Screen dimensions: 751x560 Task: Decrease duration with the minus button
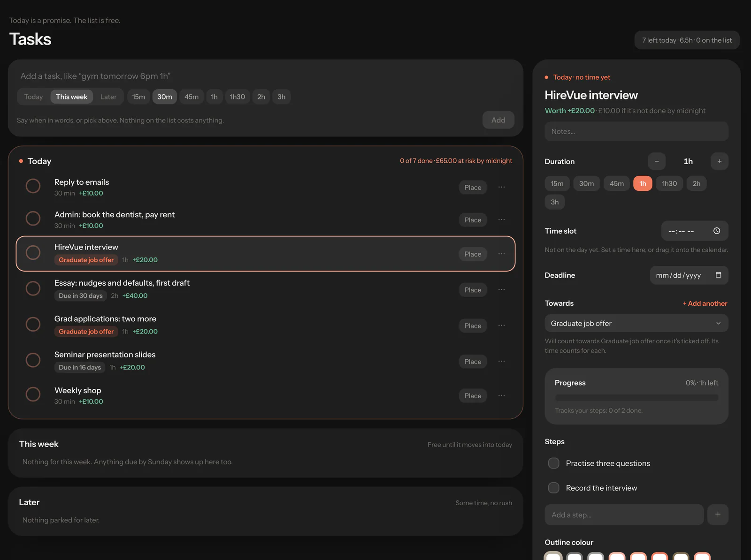(657, 161)
